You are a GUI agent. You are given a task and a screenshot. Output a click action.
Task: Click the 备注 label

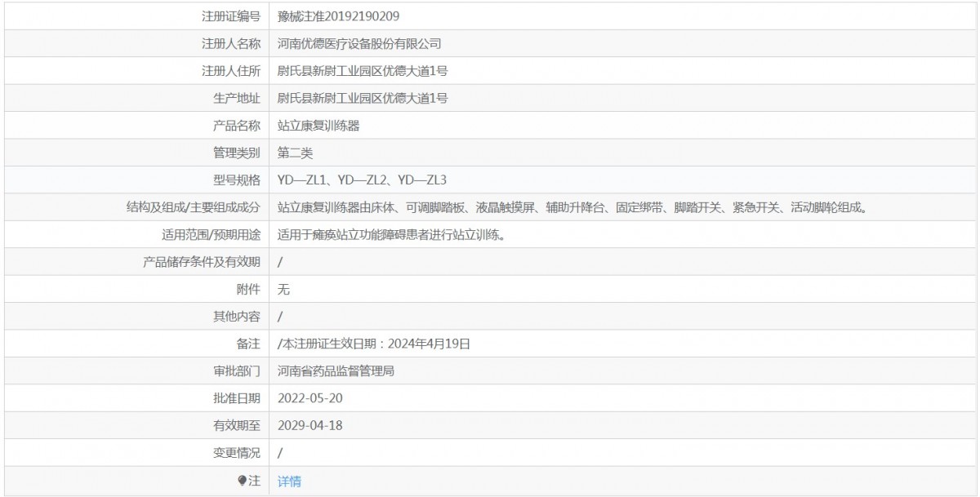pyautogui.click(x=248, y=344)
